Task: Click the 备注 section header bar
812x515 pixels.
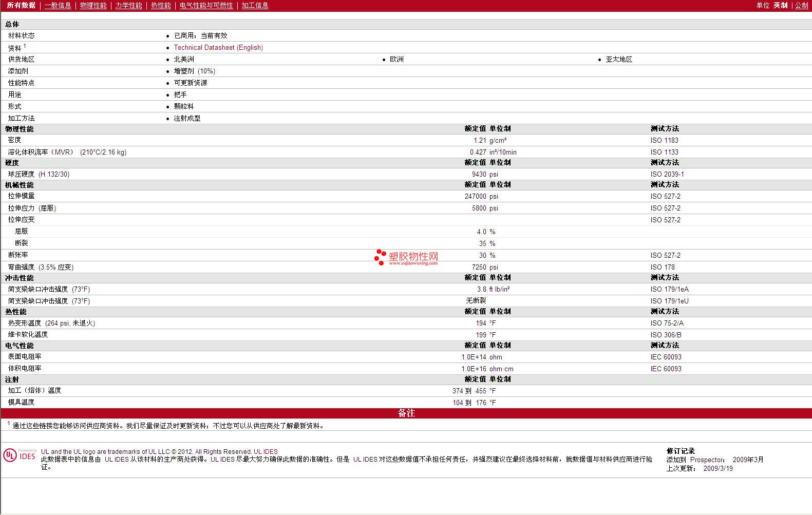Action: [x=406, y=413]
